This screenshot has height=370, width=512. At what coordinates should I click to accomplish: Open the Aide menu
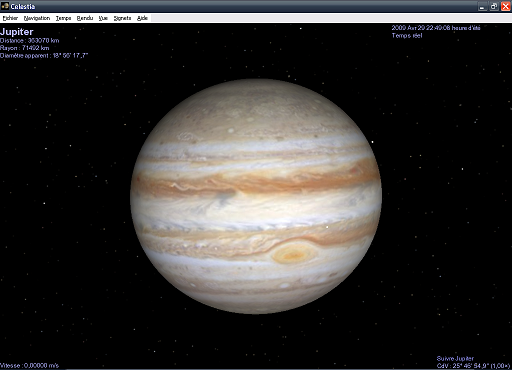click(x=142, y=18)
